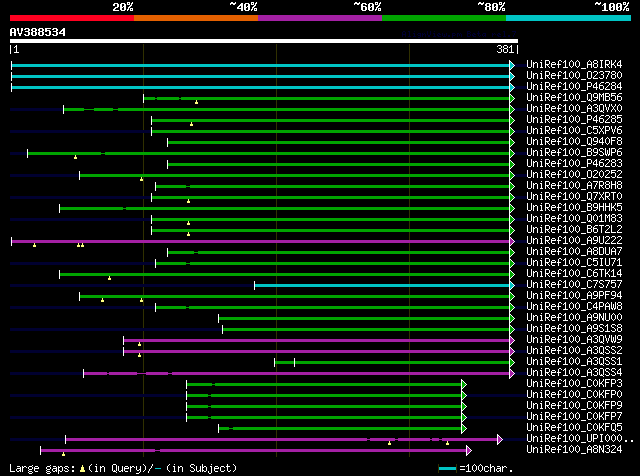Click the UniRef100_C5IU71 label
This screenshot has width=640, height=476.
574,262
